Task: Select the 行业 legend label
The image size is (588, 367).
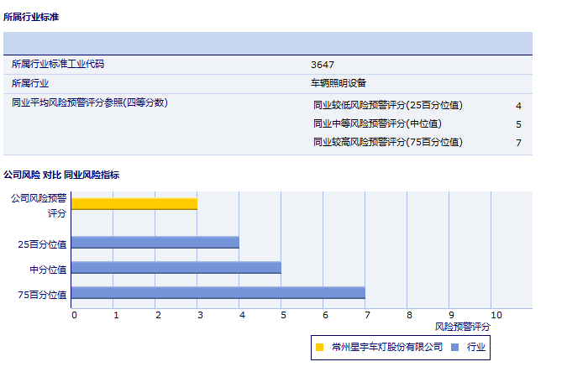Action: click(x=475, y=347)
